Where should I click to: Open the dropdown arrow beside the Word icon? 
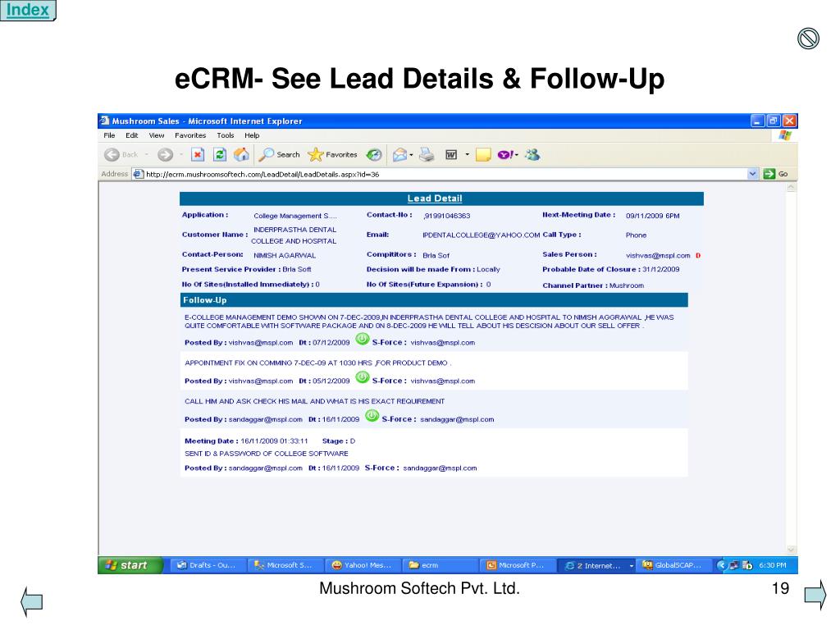click(467, 155)
